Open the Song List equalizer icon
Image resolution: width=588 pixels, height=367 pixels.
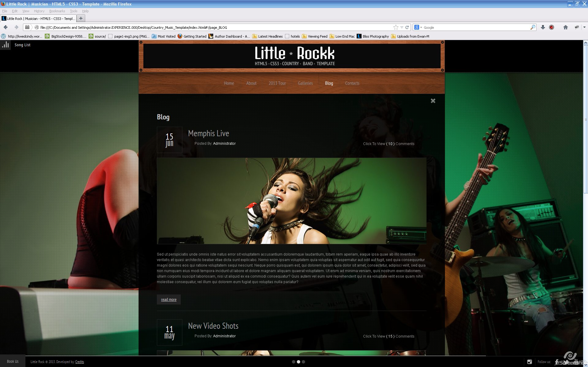point(5,45)
